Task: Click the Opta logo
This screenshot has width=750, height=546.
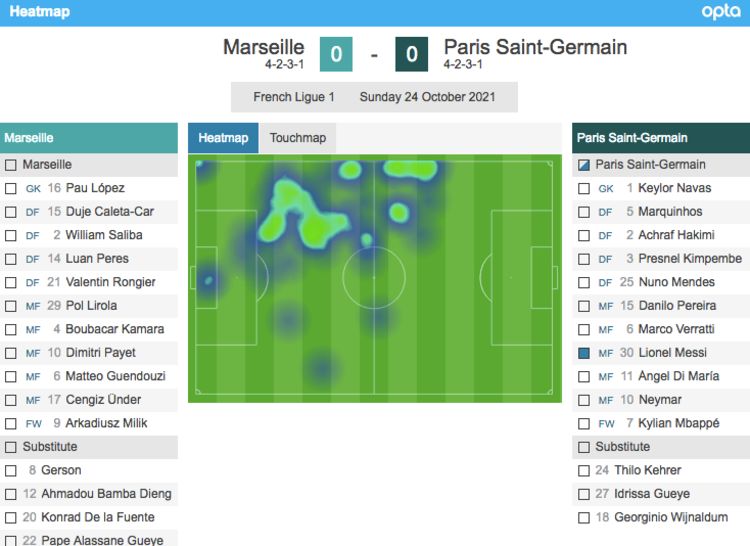Action: 720,12
